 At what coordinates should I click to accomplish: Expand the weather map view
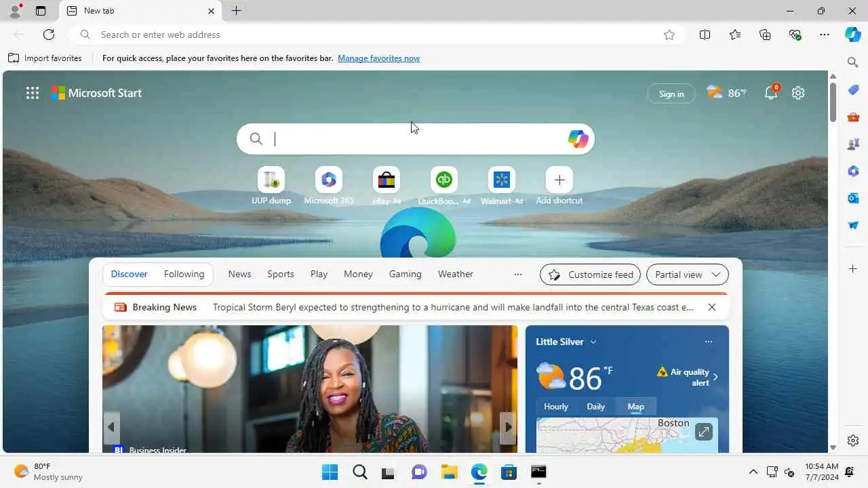(704, 432)
